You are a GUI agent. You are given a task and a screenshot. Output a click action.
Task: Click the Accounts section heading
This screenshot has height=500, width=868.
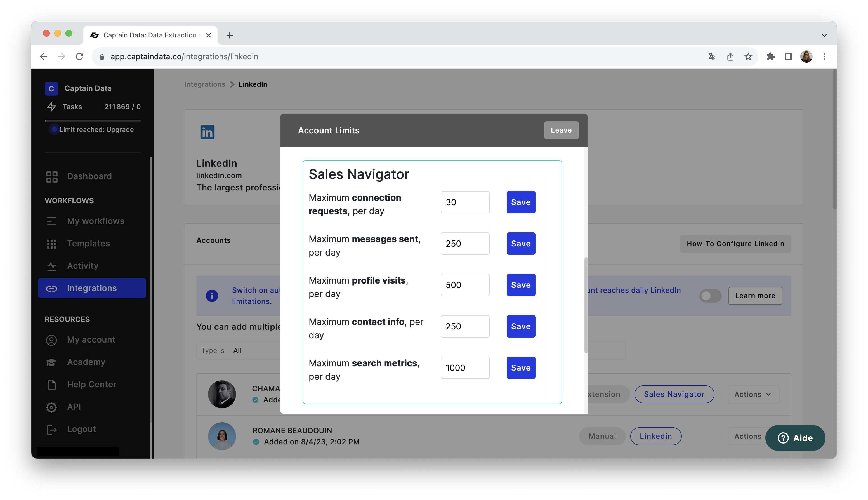pyautogui.click(x=213, y=240)
